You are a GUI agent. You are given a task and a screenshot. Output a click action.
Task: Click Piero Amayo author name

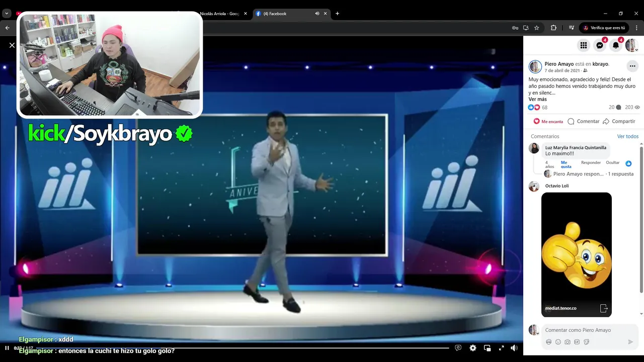point(559,64)
